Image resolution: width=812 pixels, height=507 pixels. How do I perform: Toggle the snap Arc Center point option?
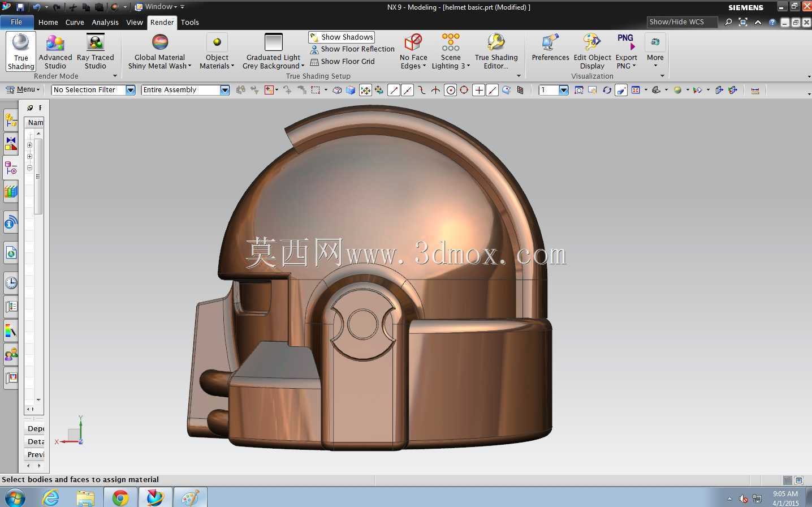[x=450, y=90]
